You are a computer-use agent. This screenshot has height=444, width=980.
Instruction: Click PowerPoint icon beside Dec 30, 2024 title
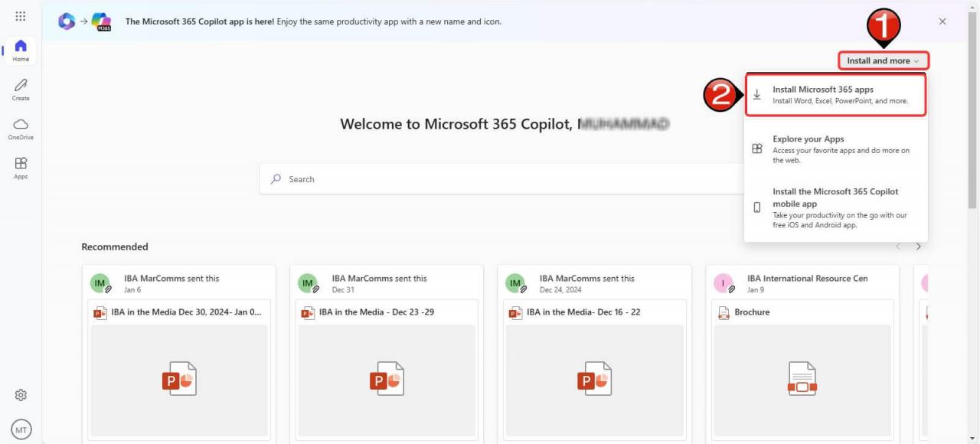click(100, 312)
